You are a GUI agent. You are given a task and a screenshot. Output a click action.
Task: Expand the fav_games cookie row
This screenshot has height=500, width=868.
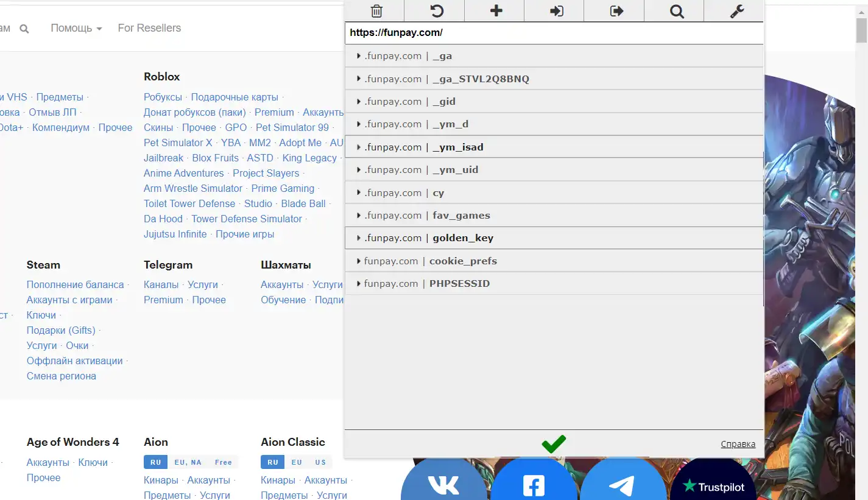click(460, 216)
